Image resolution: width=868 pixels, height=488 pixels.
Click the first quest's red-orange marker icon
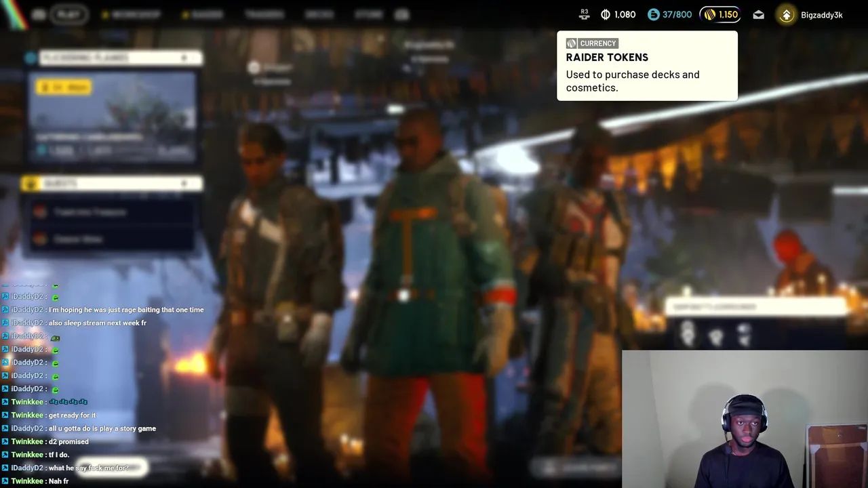pos(41,212)
